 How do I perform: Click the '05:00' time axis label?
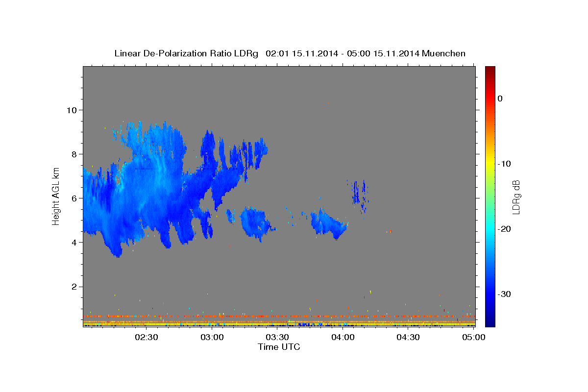[474, 337]
